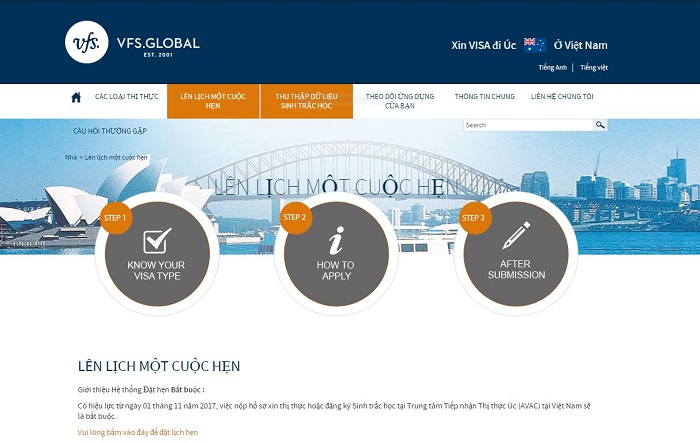Viewport: 700px width, 443px height.
Task: Click the Xin VISA đi Úc text
Action: click(x=483, y=45)
